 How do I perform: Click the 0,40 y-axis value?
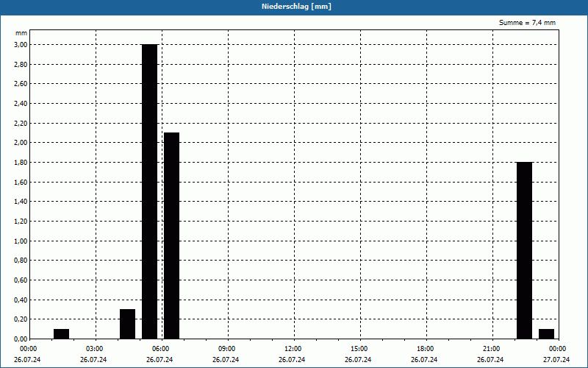(x=21, y=300)
